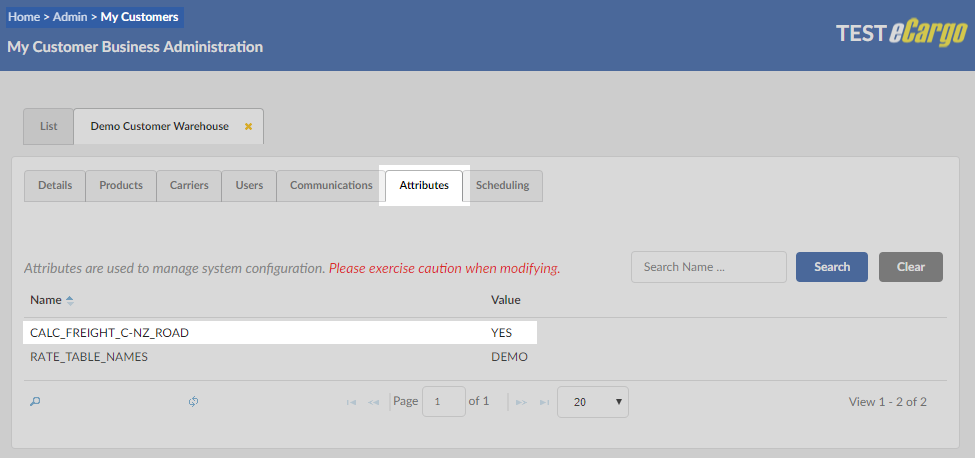975x458 pixels.
Task: Click the magnifier search icon in grid footer
Action: point(35,402)
